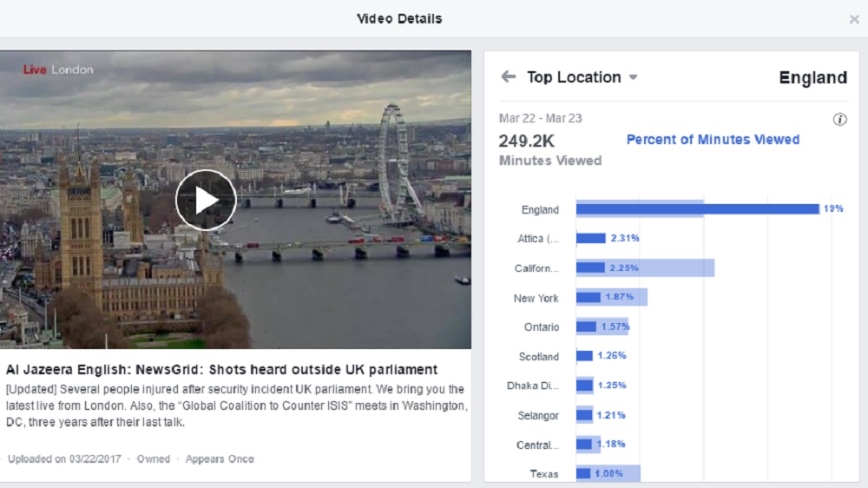Screen dimensions: 868x488
Task: Click the video title about UK parliament
Action: [x=221, y=369]
